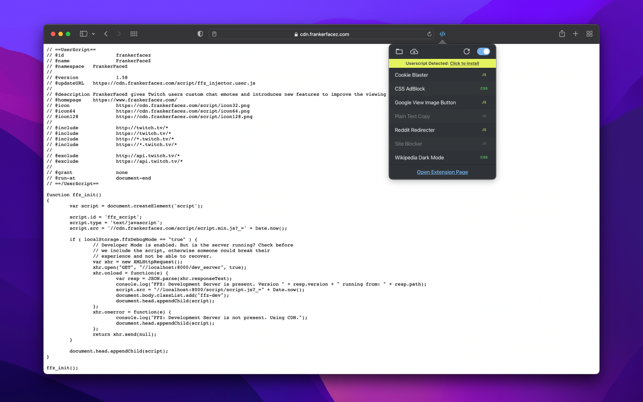Click the CSS badge next to CSS AdBlock
This screenshot has width=643, height=402.
[x=484, y=89]
